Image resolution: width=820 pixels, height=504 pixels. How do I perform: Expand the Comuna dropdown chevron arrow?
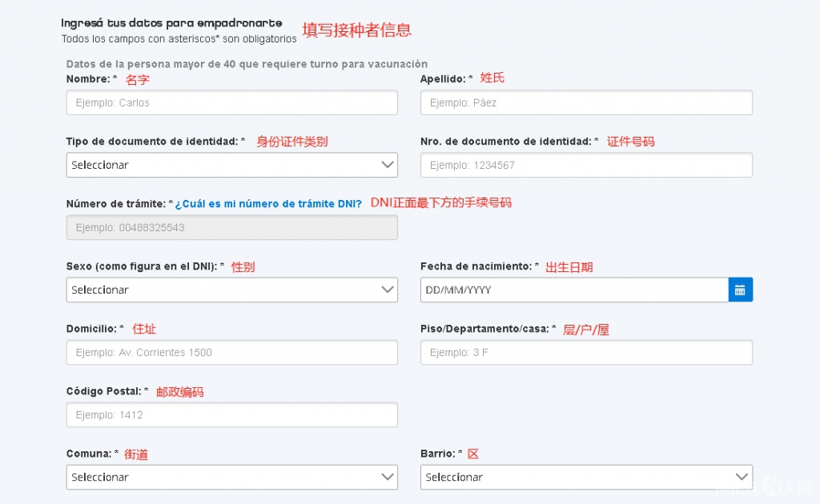388,477
